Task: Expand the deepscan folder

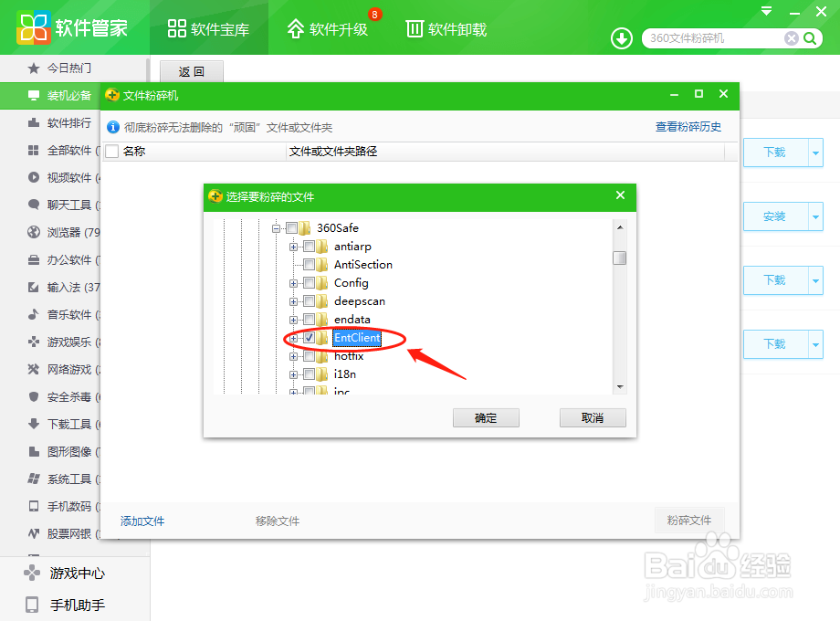Action: pos(293,301)
